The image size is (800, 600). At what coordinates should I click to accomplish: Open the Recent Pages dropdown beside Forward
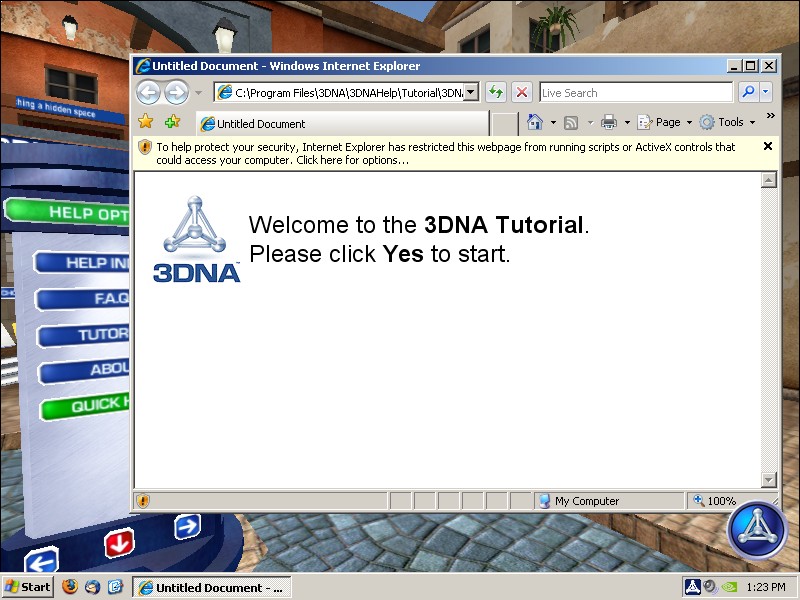[x=198, y=93]
